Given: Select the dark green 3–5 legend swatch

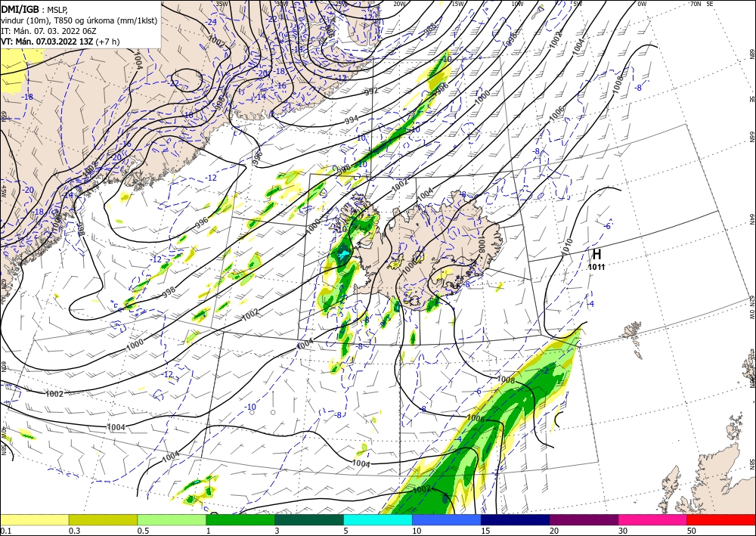Looking at the screenshot, I should pyautogui.click(x=309, y=519).
